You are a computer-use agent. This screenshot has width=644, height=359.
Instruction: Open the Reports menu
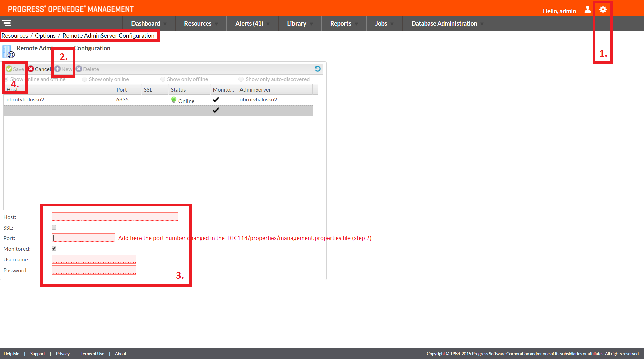tap(340, 24)
